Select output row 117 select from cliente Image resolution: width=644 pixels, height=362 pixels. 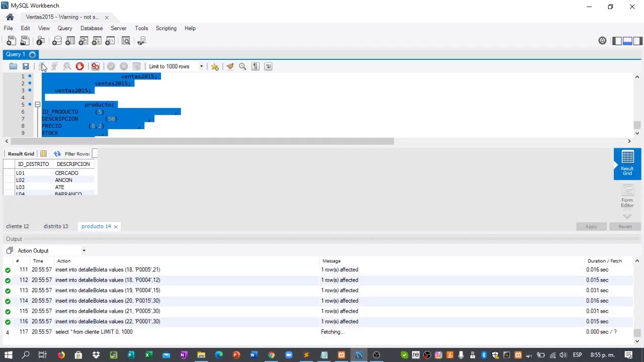318,332
